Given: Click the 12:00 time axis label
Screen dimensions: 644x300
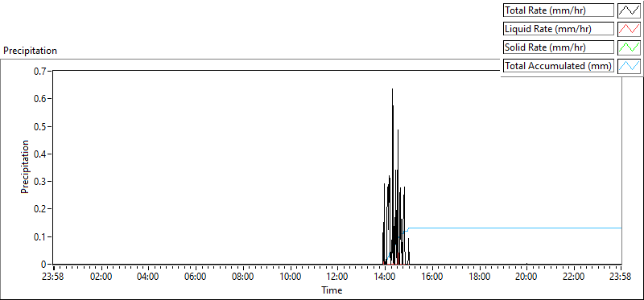Looking at the screenshot, I should tap(337, 276).
